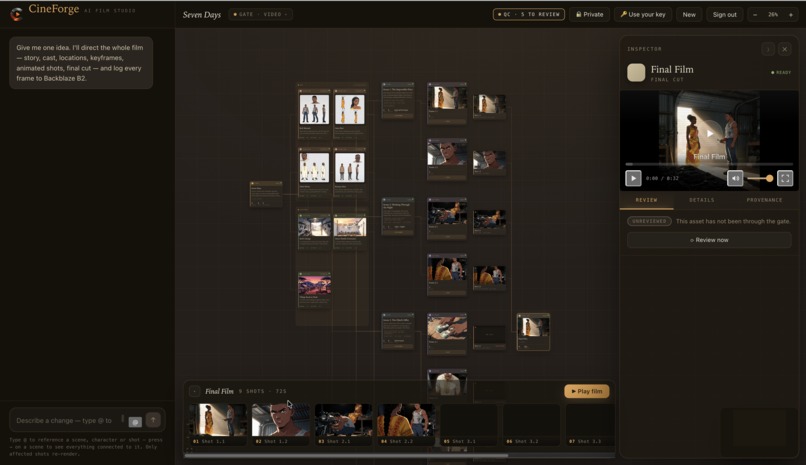Open the inspector video in fullscreen
Screen dimensions: 806x465
coord(785,178)
